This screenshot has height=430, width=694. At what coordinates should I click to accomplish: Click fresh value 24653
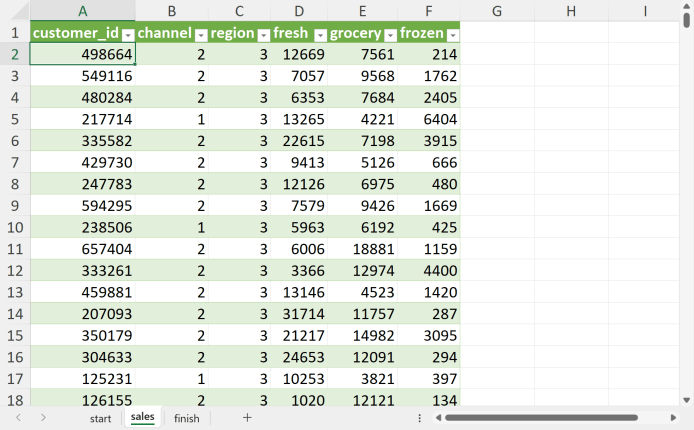click(x=299, y=357)
